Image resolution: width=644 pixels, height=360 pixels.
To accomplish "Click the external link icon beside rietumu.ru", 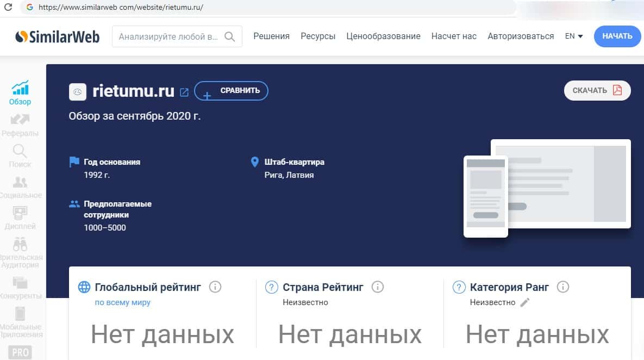I will 184,92.
